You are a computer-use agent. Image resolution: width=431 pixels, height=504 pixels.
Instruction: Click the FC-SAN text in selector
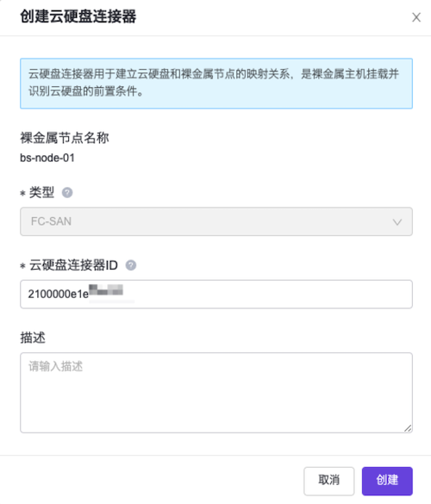(x=51, y=221)
